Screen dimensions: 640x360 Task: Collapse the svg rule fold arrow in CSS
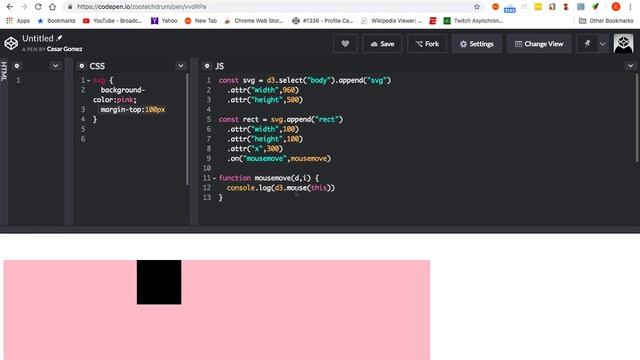(x=89, y=80)
